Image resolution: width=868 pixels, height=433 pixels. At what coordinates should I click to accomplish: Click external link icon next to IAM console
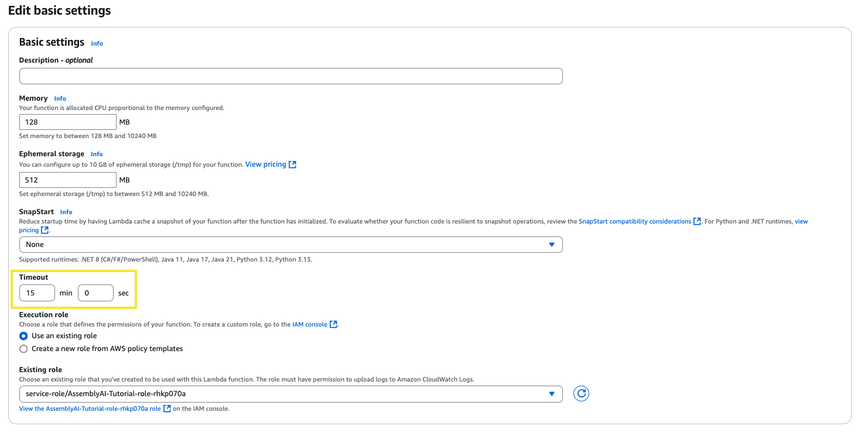coord(333,325)
